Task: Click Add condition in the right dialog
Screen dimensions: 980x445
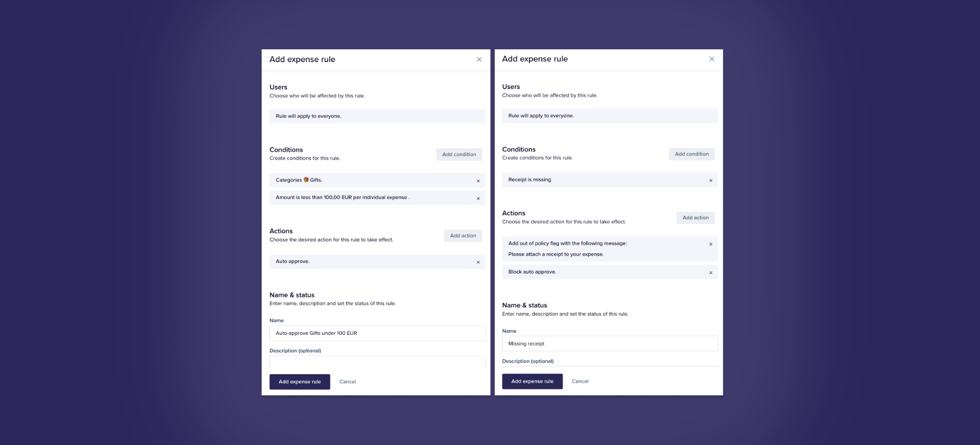Action: coord(692,154)
